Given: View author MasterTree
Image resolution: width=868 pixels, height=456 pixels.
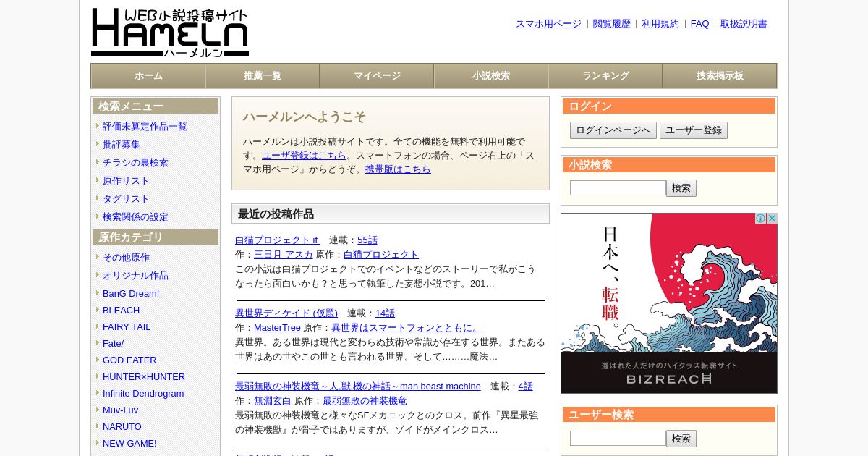Looking at the screenshot, I should pos(277,328).
